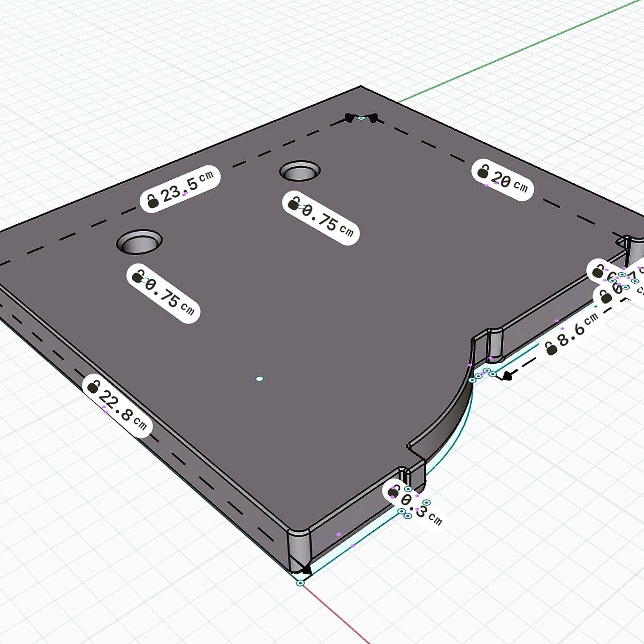Select the upper circular hole in the plate
The width and height of the screenshot is (644, 644).
pos(300,170)
